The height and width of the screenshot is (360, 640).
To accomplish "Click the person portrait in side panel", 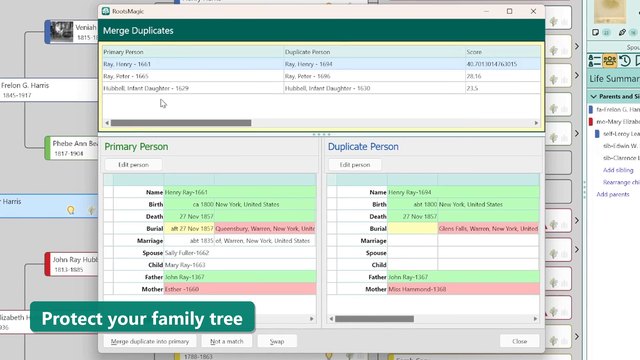I will point(610,11).
